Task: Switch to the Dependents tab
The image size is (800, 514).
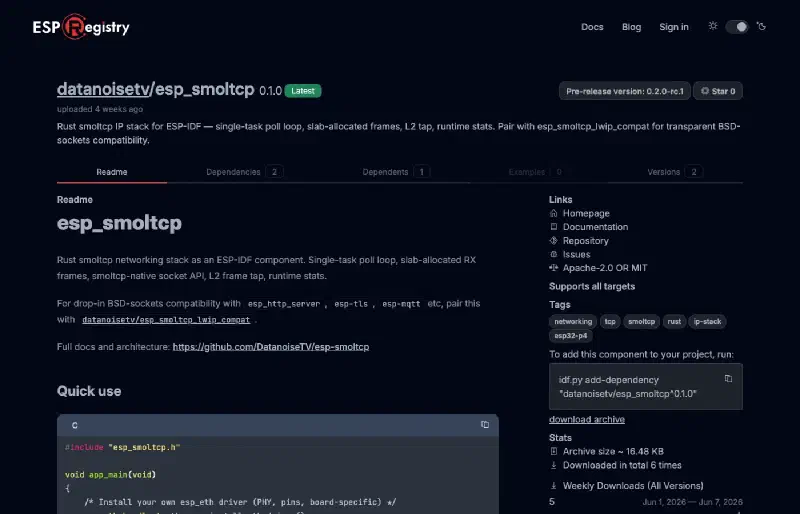Action: pyautogui.click(x=396, y=172)
